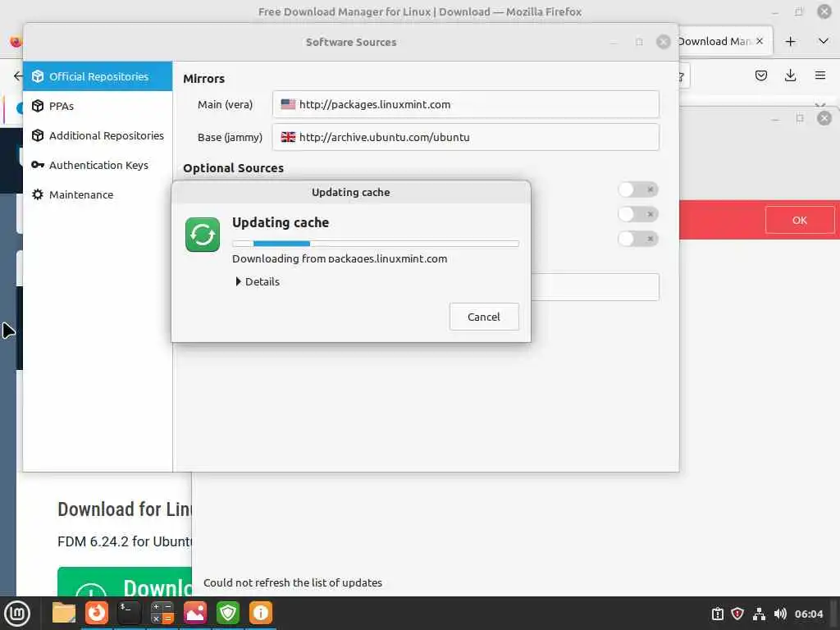Viewport: 840px width, 630px height.
Task: Open the image viewer taskbar icon
Action: [x=195, y=613]
